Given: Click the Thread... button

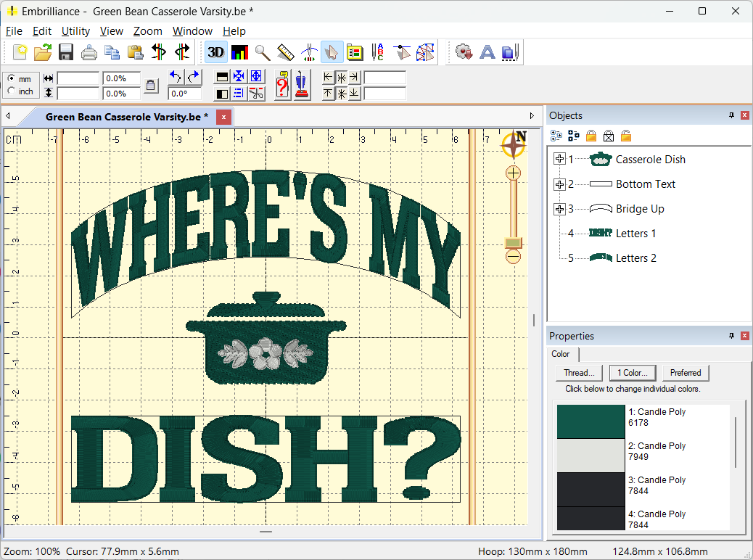Looking at the screenshot, I should (x=579, y=373).
